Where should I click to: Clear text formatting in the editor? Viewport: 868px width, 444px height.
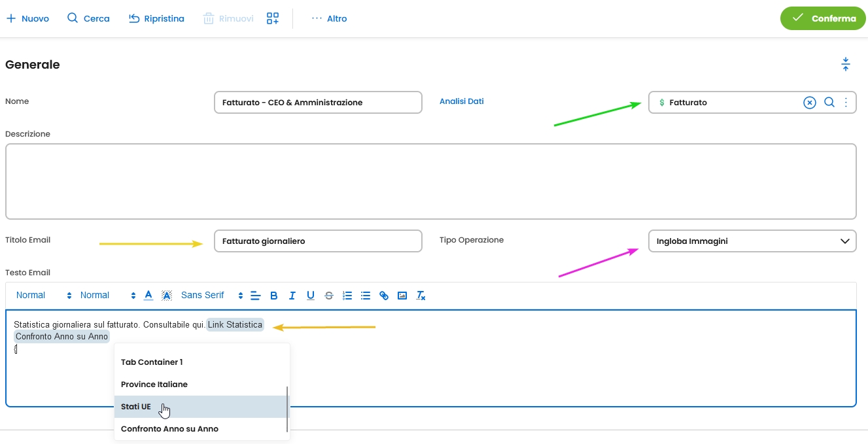[421, 296]
